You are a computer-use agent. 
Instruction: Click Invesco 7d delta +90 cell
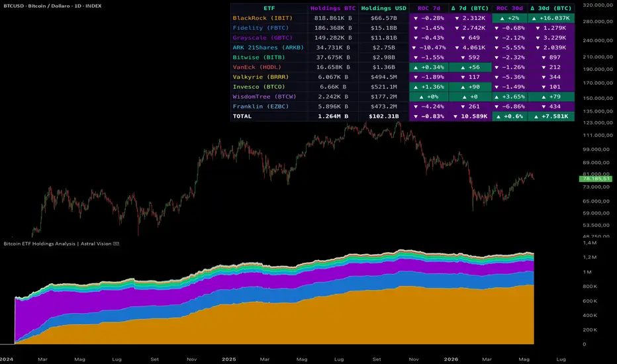pyautogui.click(x=470, y=87)
